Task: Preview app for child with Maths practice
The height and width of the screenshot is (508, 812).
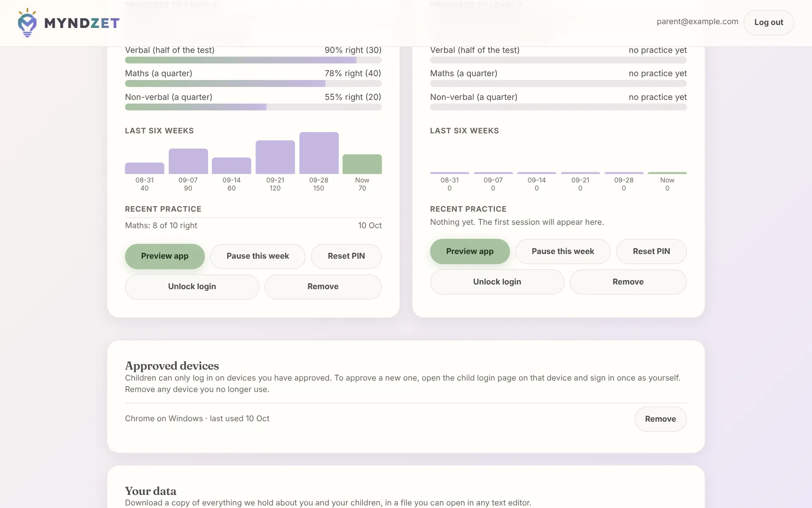Action: coord(165,256)
